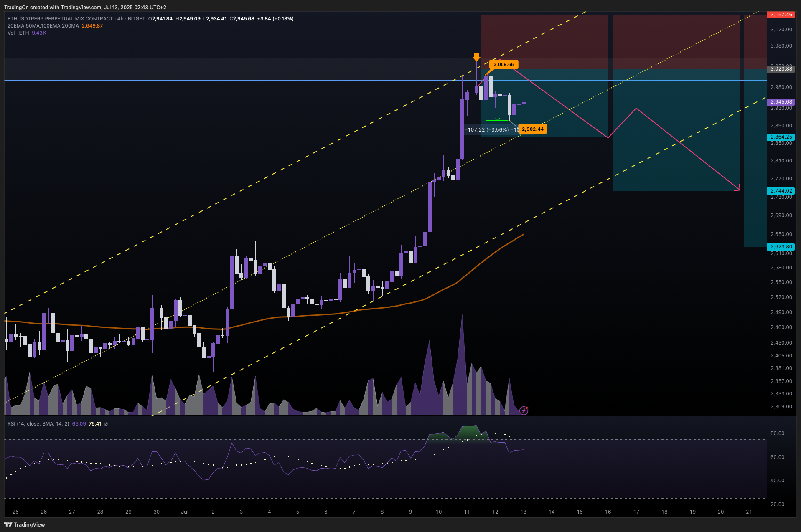The width and height of the screenshot is (801, 532).
Task: Click the −107.22 (−3.56%) measurement label
Action: point(491,129)
